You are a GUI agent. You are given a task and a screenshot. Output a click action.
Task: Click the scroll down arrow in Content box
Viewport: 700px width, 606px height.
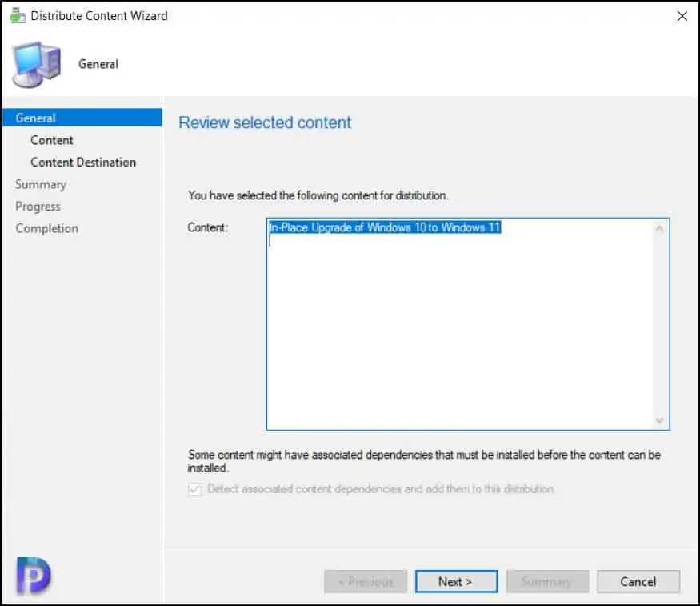point(659,420)
